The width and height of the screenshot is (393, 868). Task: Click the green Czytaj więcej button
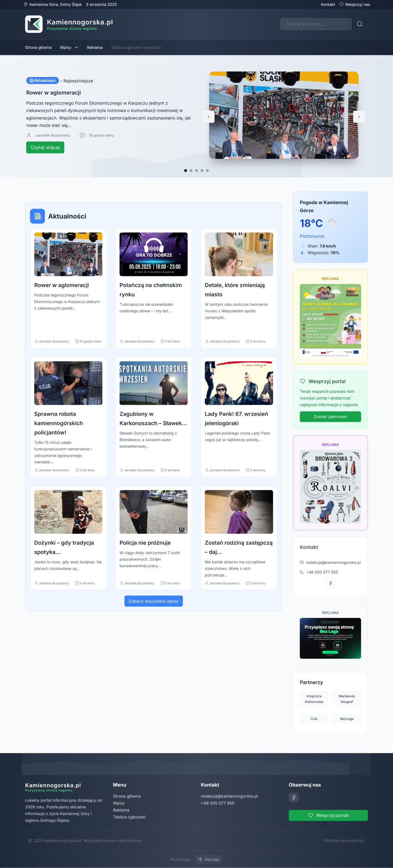coord(45,147)
